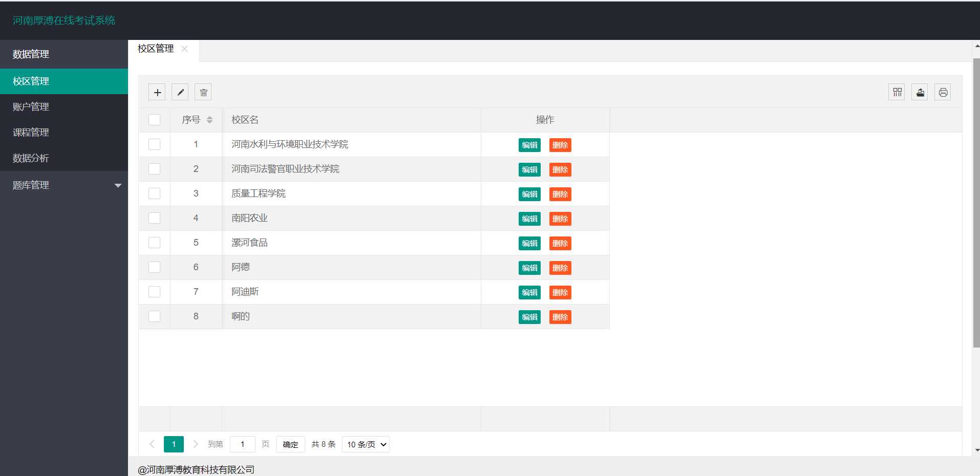980x476 pixels.
Task: Click 删除 for 啊的
Action: 560,317
